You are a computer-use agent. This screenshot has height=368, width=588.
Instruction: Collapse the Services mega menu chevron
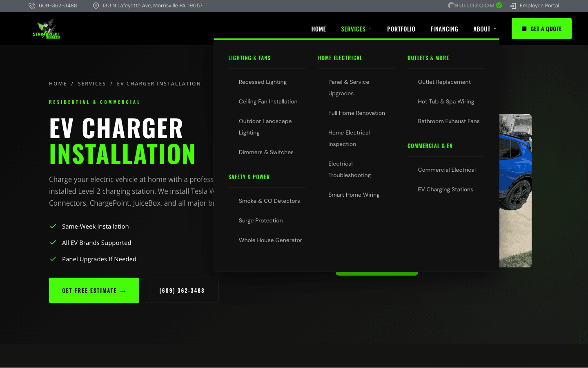pos(370,29)
